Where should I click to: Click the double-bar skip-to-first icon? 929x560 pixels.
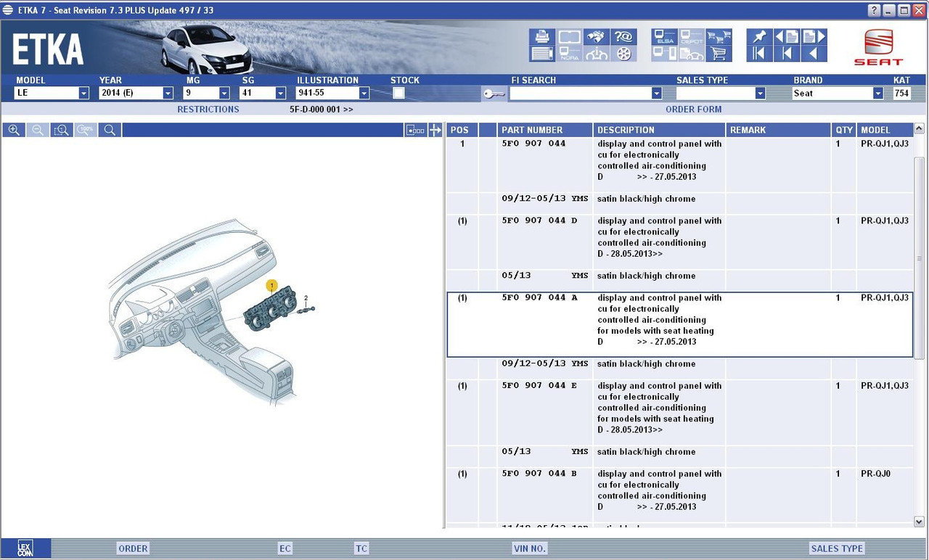760,54
